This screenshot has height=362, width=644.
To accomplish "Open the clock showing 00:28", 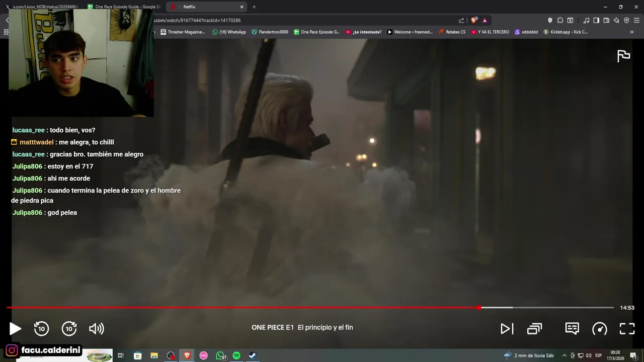I will coord(615,355).
